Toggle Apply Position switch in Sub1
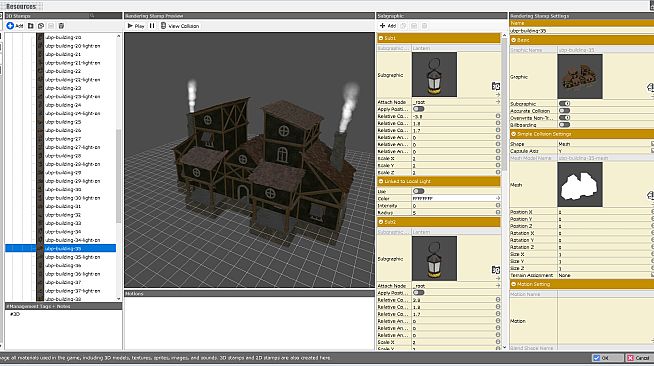The width and height of the screenshot is (654, 366). (418, 109)
